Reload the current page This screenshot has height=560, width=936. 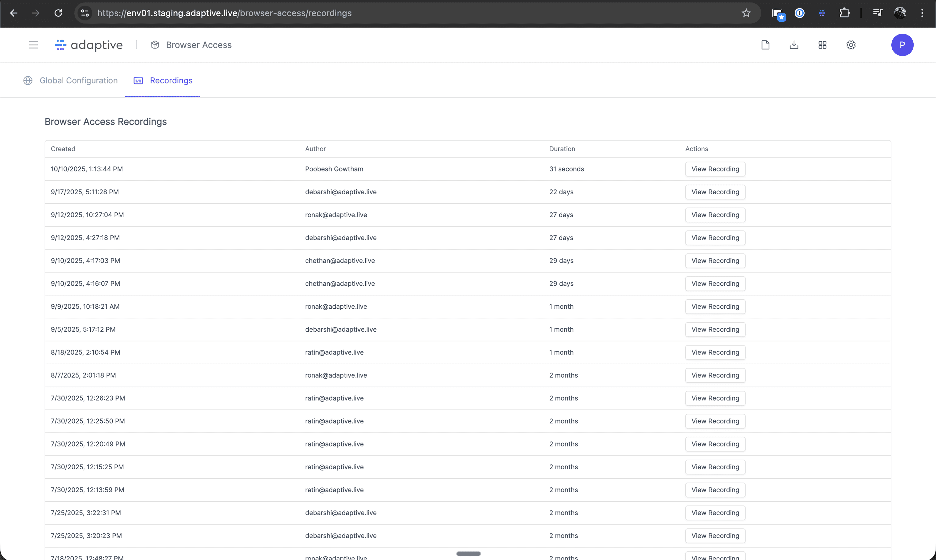click(x=58, y=13)
